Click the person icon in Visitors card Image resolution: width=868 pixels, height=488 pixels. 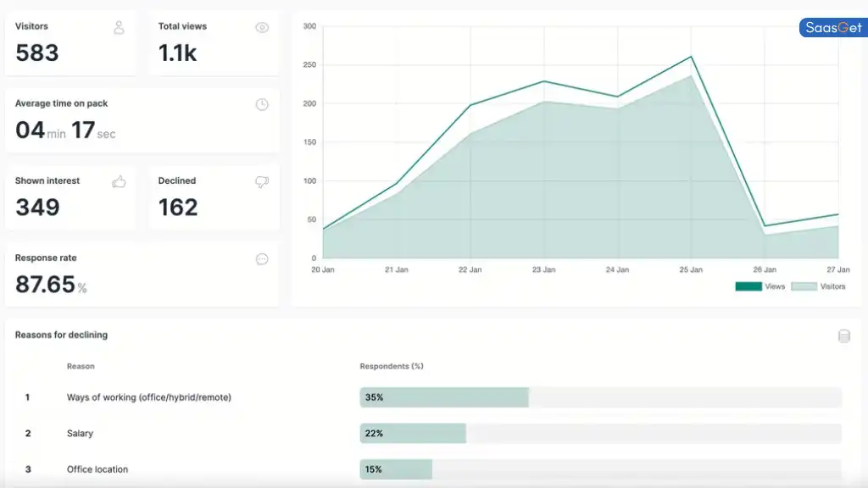coord(119,27)
